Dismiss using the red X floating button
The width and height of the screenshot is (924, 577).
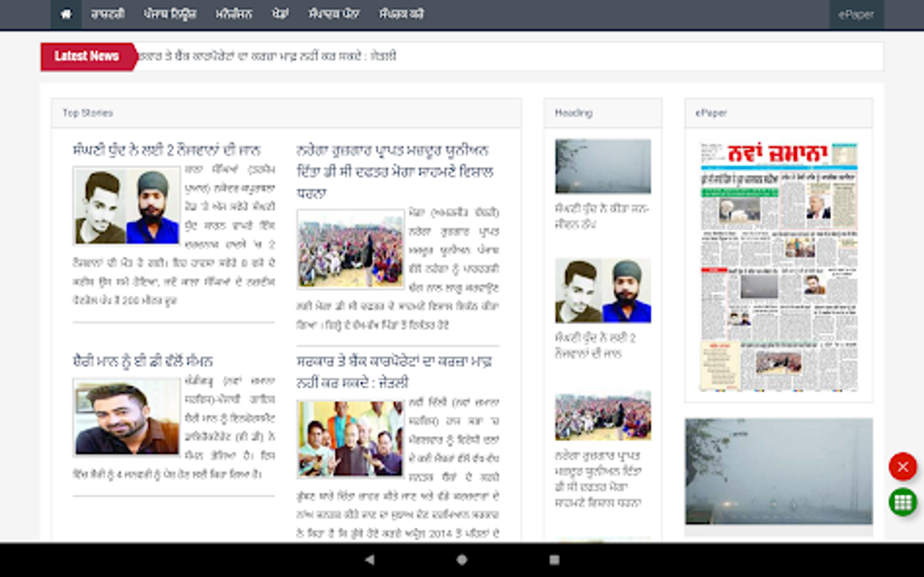click(903, 467)
